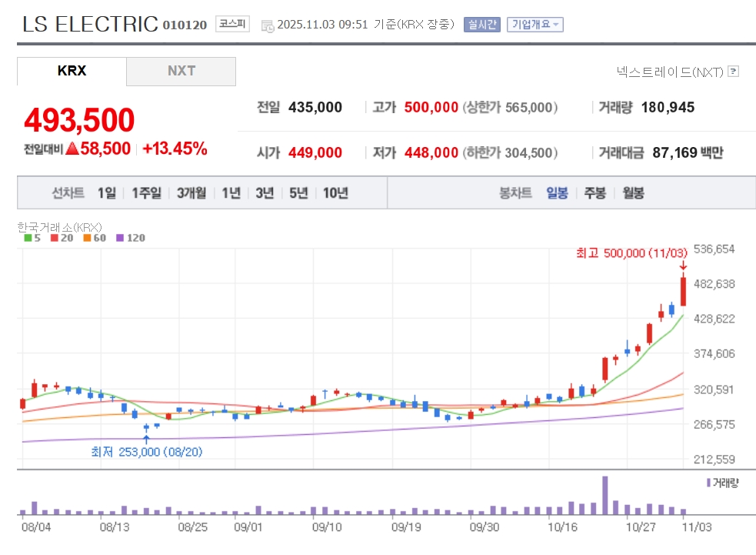
Task: Select the 1년 line chart period
Action: point(231,193)
